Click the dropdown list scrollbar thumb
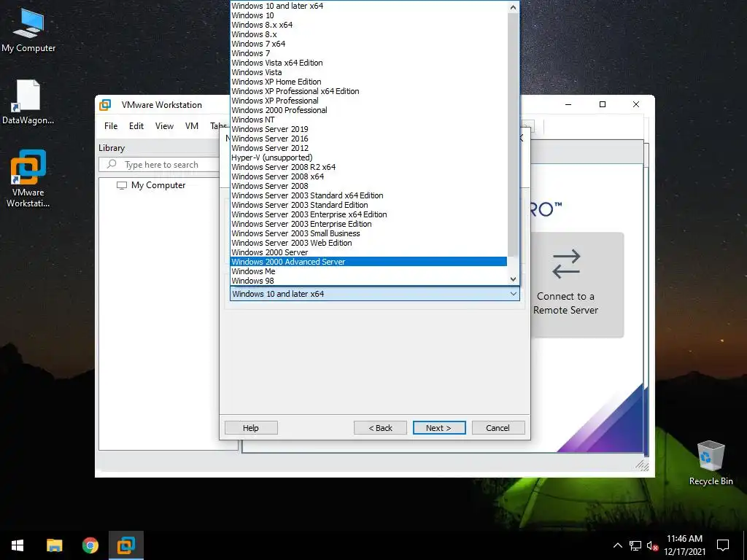The image size is (747, 560). [x=513, y=135]
